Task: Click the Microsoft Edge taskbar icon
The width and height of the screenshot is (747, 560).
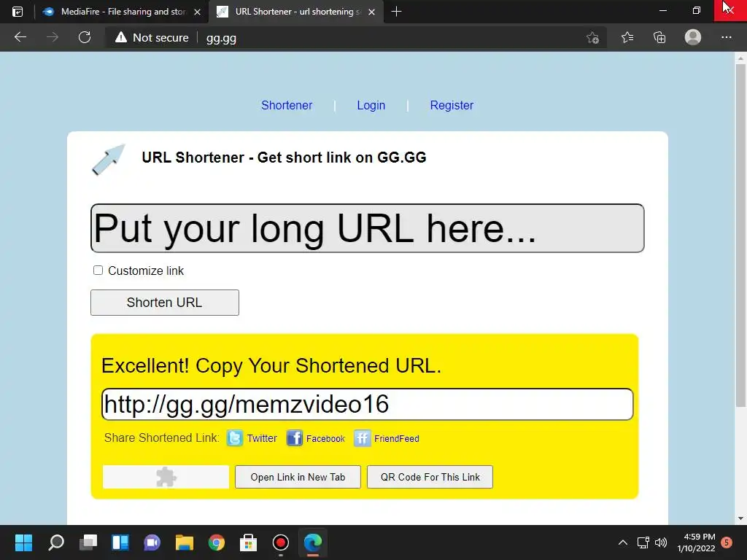Action: coord(313,542)
